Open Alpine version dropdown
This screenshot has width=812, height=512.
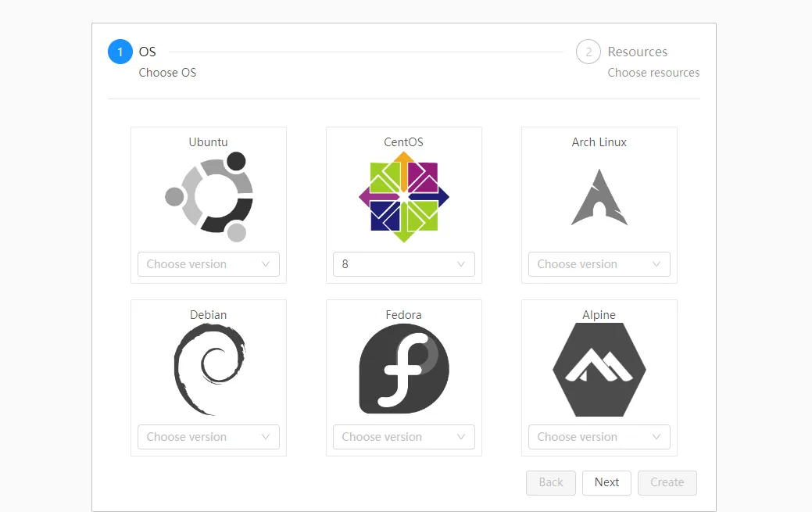point(599,437)
